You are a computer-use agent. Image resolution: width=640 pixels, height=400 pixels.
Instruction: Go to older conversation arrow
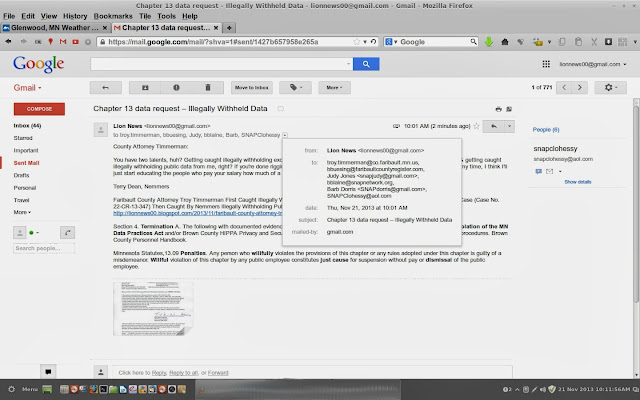tap(580, 87)
